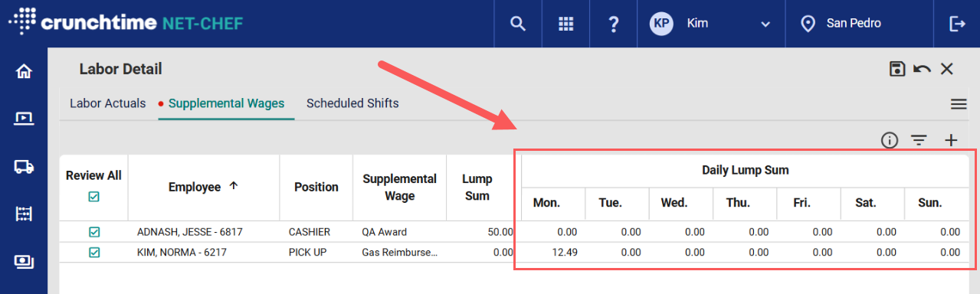Switch to the Labor Actuals tab
980x294 pixels.
tap(107, 103)
